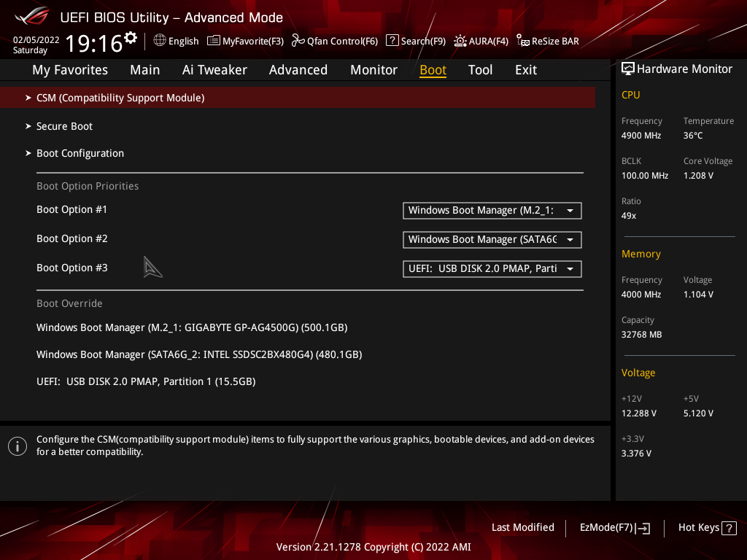Viewport: 747px width, 560px height.
Task: Switch to the Ai Tweaker tab
Action: click(214, 70)
